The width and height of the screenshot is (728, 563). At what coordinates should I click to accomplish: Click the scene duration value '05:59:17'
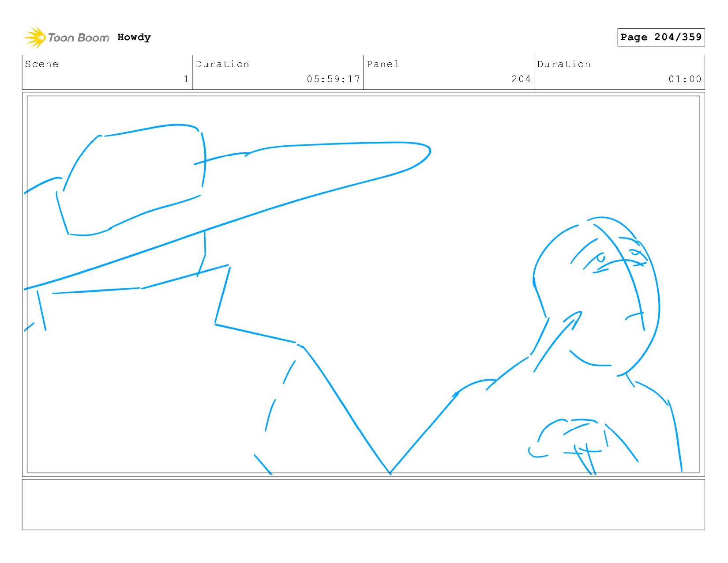[334, 79]
